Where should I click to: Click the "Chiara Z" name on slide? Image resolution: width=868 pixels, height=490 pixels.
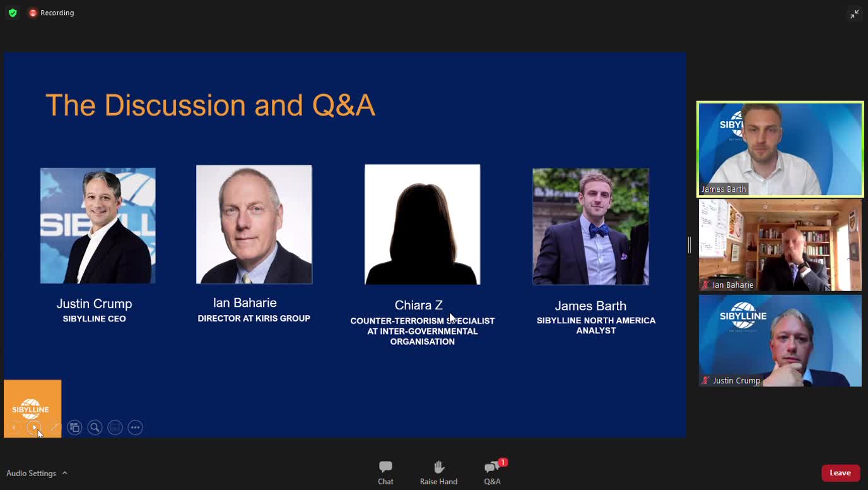tap(419, 305)
